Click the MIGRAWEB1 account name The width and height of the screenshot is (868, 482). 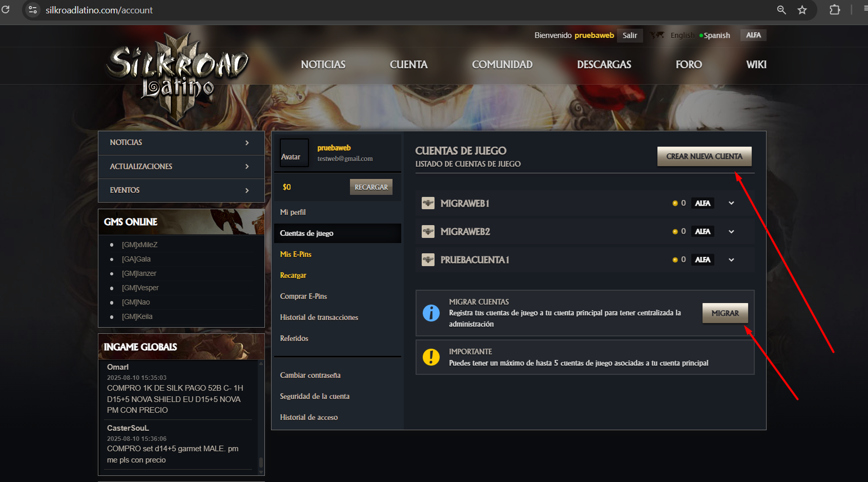tap(465, 204)
